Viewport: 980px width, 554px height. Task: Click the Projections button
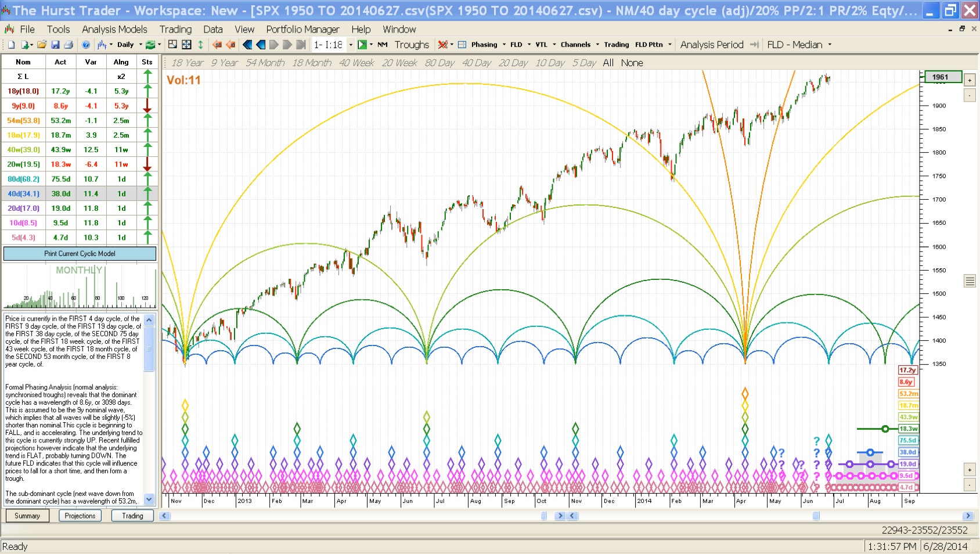80,516
